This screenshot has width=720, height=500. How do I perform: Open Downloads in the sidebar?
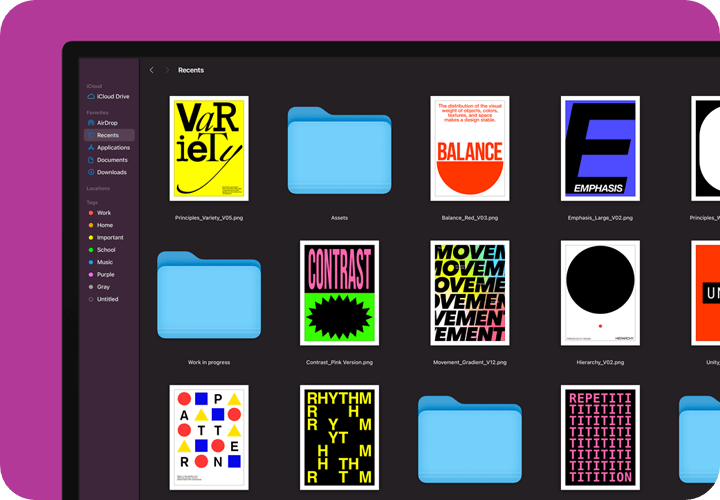(107, 173)
